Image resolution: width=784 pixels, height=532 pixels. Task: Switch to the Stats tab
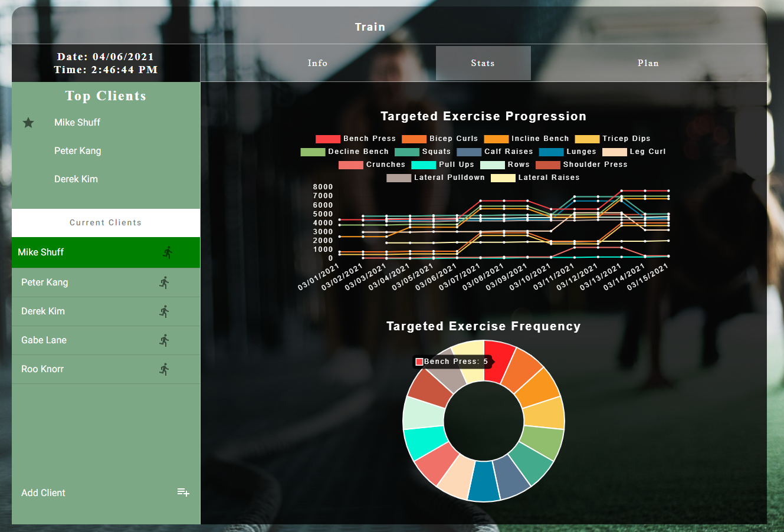[x=483, y=63]
